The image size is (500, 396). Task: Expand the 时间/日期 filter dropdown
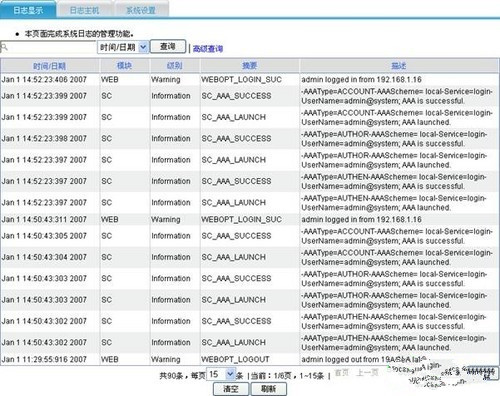click(122, 47)
